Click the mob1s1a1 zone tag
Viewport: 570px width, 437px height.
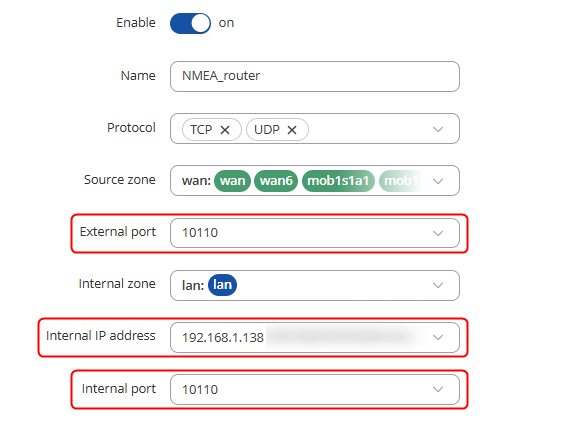pyautogui.click(x=338, y=181)
